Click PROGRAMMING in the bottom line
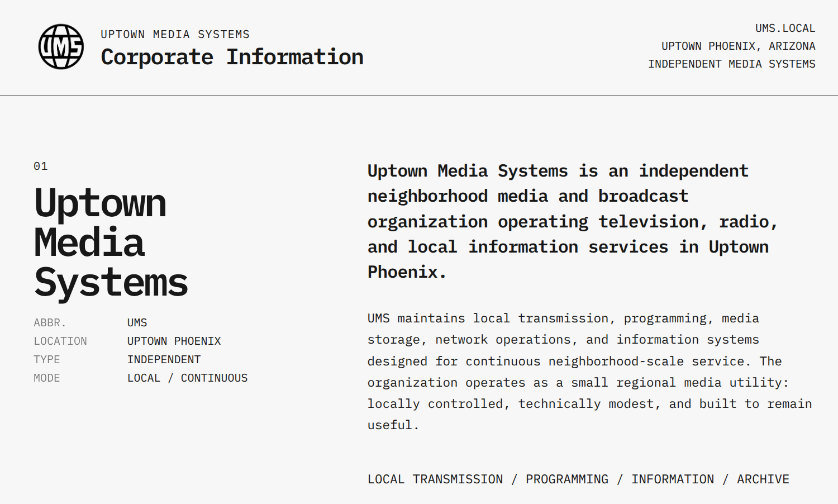 point(567,479)
